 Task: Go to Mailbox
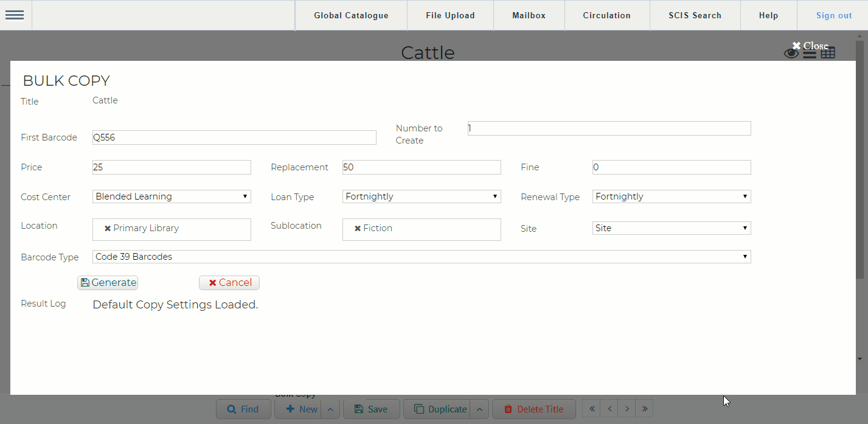point(529,15)
